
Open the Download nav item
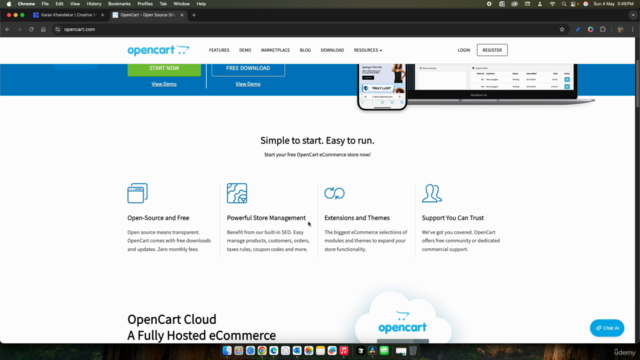click(x=332, y=50)
